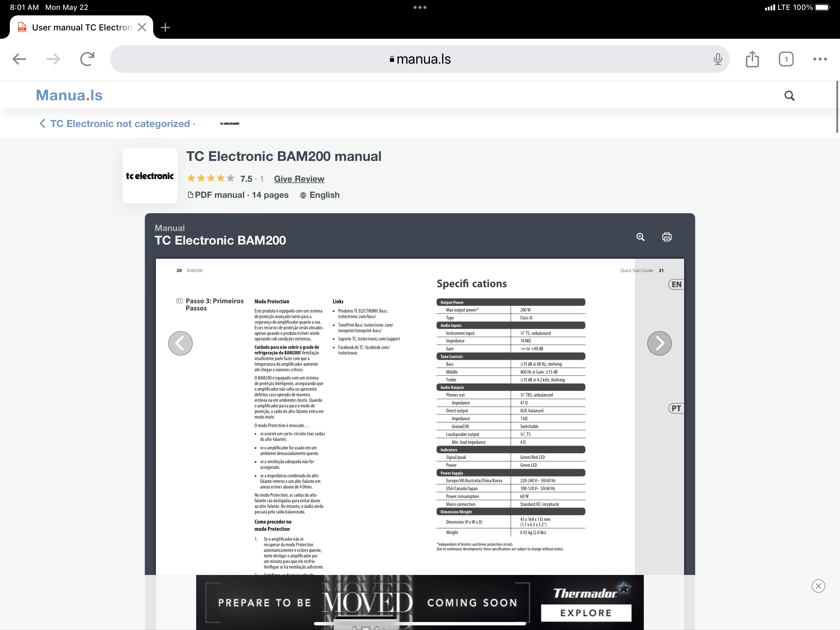
Task: Click the "TC Electronic BAM200 manual" heading
Action: [284, 157]
